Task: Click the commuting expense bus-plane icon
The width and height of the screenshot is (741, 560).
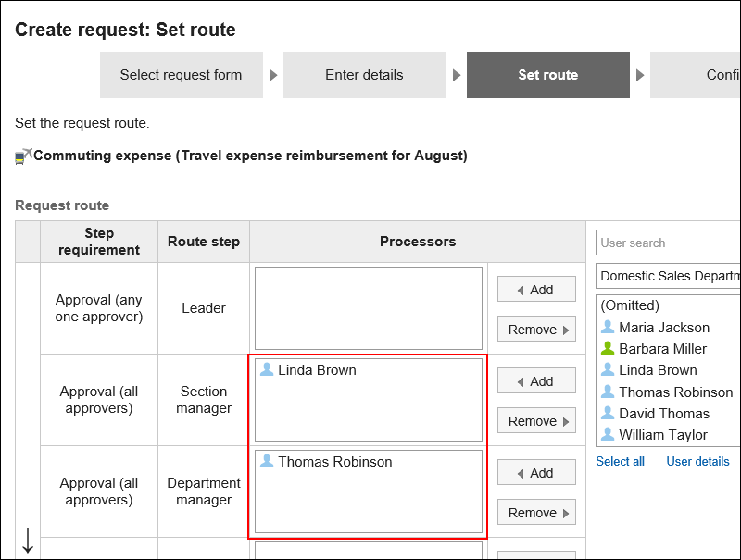Action: [x=24, y=156]
